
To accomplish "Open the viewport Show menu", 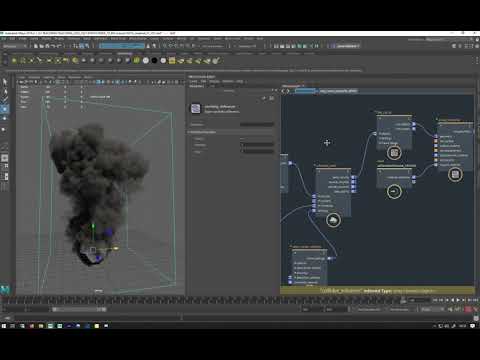I will pos(61,77).
